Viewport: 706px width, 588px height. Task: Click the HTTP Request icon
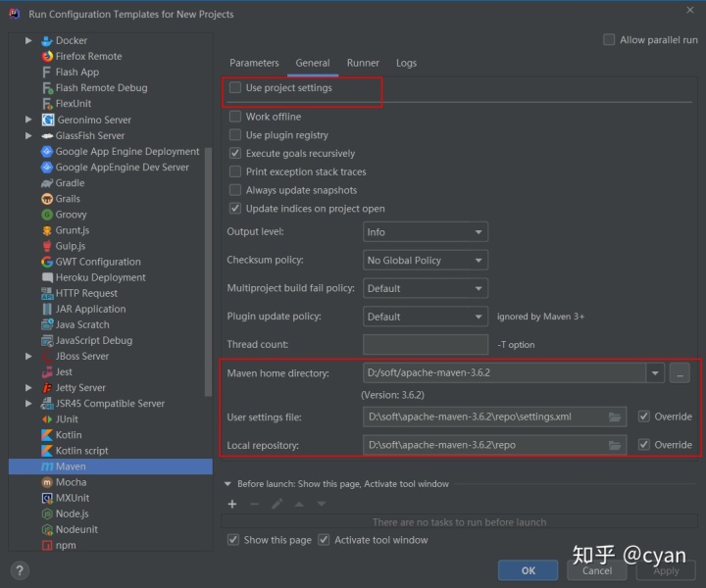click(47, 293)
